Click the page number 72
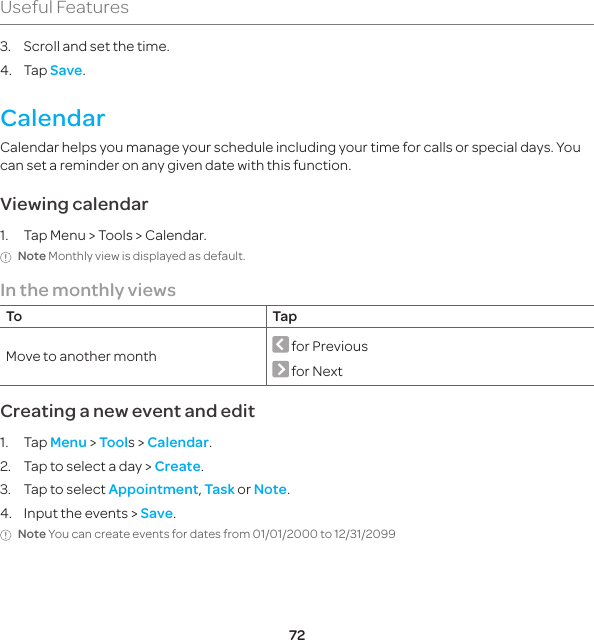 click(297, 635)
